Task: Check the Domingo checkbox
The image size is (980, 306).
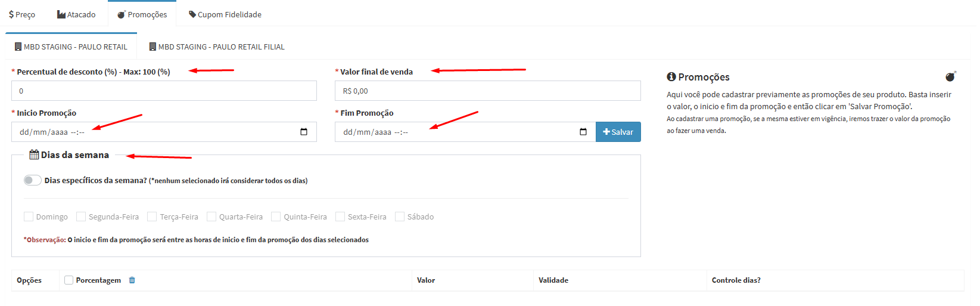Action: 29,217
